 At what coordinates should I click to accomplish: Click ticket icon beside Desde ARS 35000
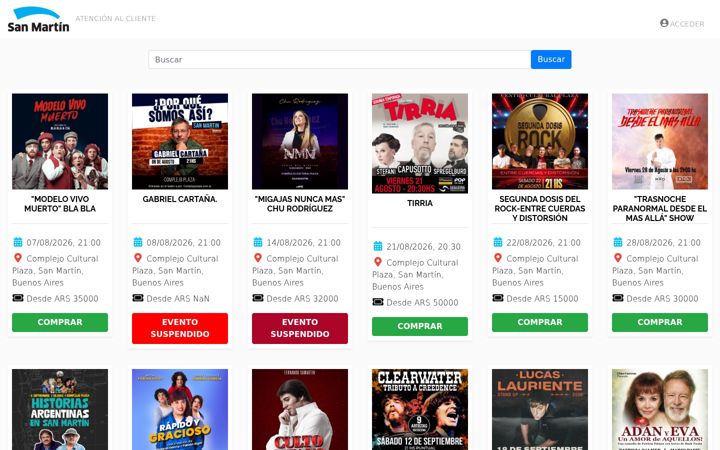(18, 298)
